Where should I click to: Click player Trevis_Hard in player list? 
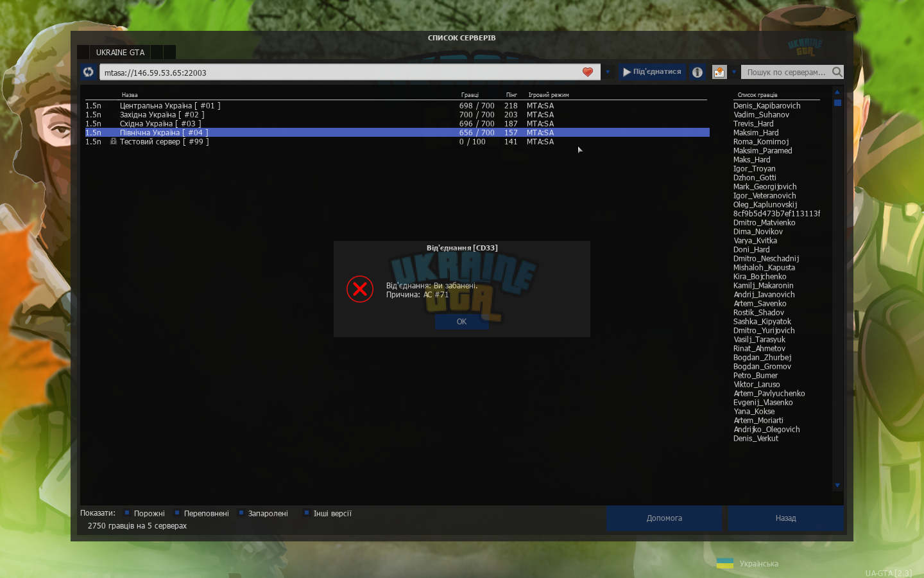point(753,123)
